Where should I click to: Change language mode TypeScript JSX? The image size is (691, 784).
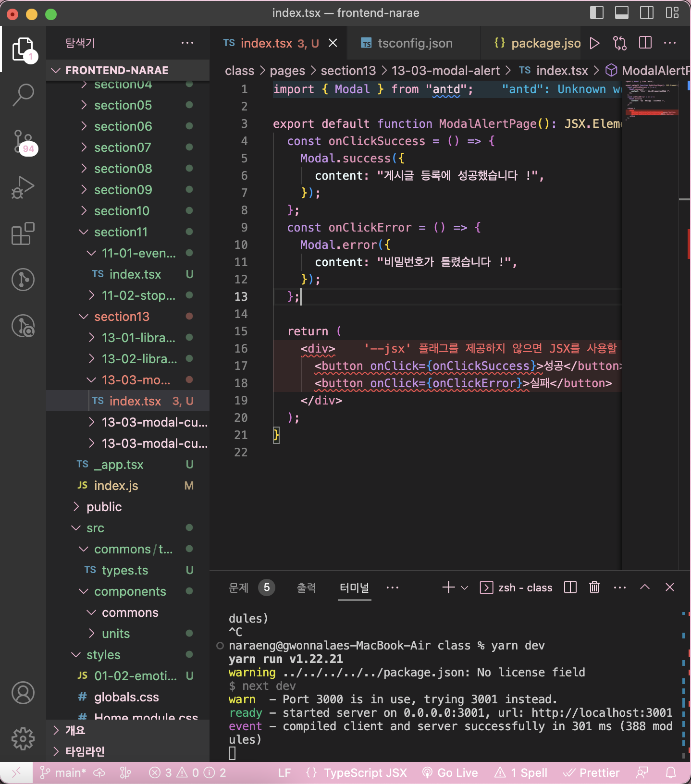[x=365, y=772]
